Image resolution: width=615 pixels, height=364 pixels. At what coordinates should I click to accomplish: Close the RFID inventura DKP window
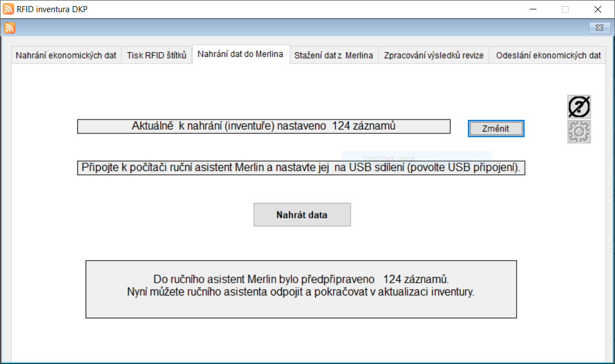click(x=598, y=9)
